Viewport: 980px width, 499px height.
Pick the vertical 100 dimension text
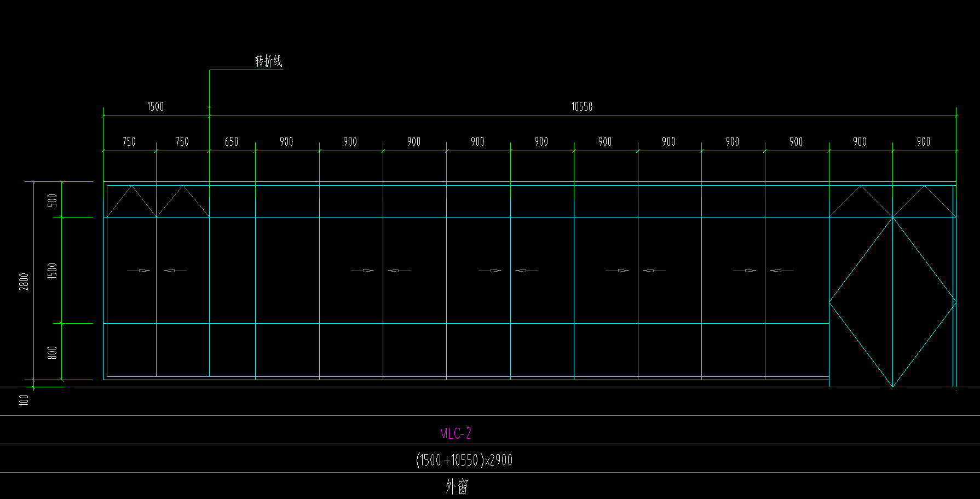(24, 400)
